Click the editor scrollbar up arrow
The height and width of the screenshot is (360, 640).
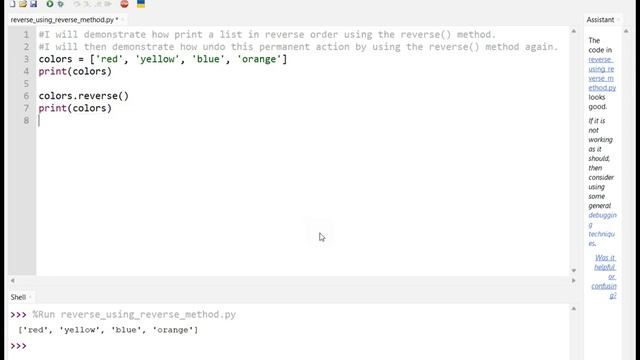pos(573,31)
